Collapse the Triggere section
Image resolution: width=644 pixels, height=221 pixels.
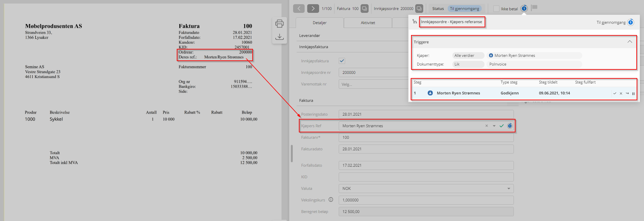(x=630, y=42)
